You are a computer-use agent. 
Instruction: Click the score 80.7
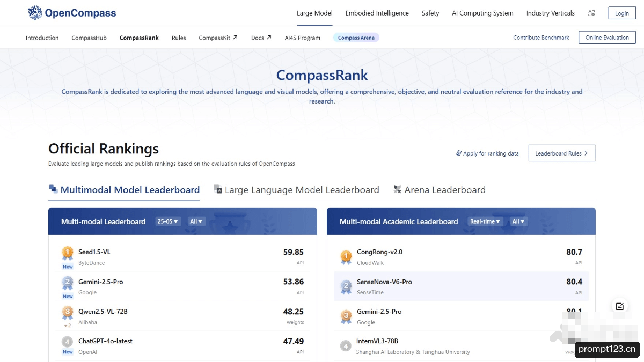tap(574, 252)
